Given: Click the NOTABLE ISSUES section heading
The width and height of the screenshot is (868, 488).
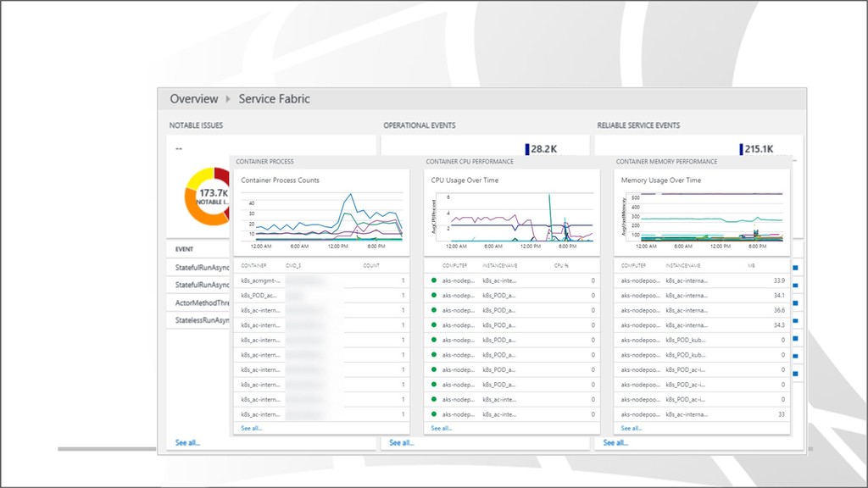Looking at the screenshot, I should (196, 125).
